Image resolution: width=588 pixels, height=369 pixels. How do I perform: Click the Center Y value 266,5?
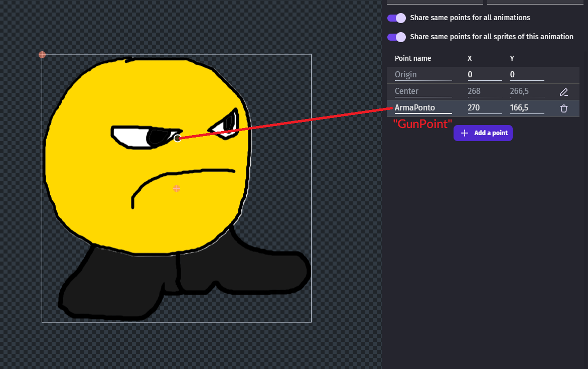point(526,91)
